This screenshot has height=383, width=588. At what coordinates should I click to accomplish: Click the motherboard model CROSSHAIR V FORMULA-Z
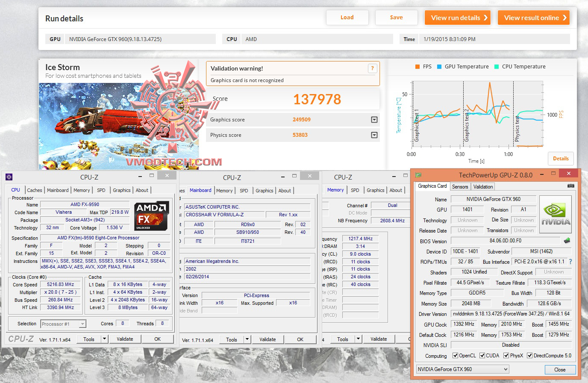(224, 215)
